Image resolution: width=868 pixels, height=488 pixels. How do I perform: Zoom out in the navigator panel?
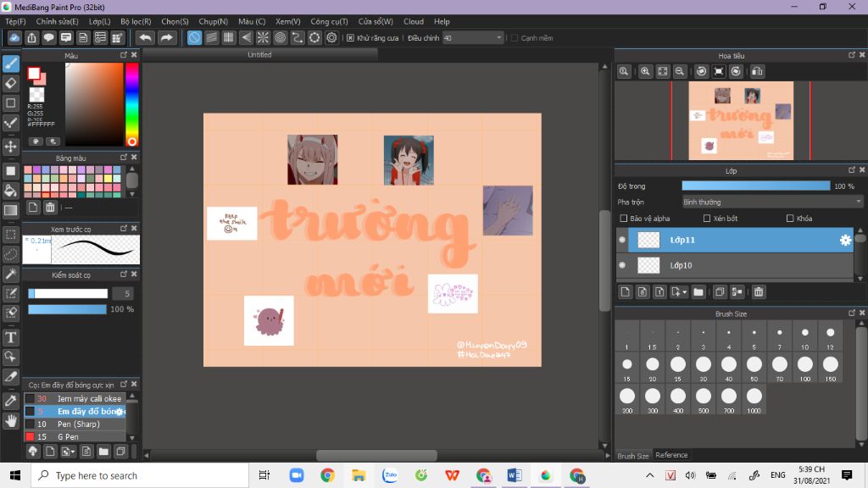pos(679,71)
